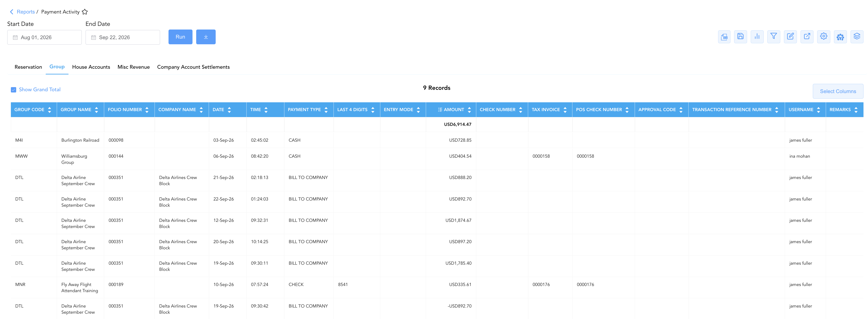Click the End Date field Sep 22, 2026
The image size is (868, 319).
point(123,37)
